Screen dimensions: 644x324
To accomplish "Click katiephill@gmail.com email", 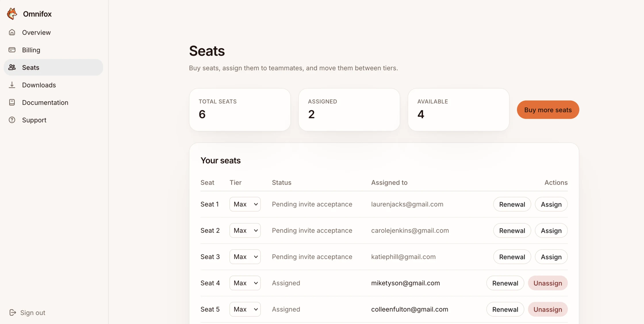I will [403, 256].
